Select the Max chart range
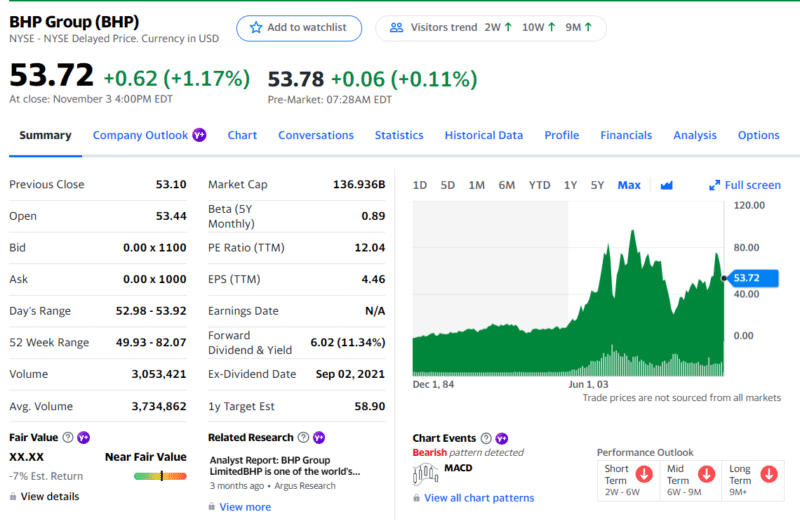 (629, 185)
